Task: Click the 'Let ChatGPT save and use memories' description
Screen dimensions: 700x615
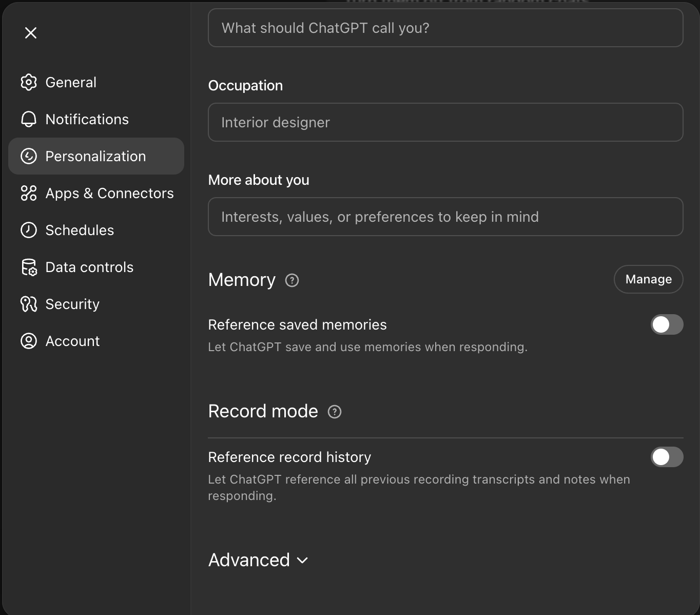Action: 367,347
